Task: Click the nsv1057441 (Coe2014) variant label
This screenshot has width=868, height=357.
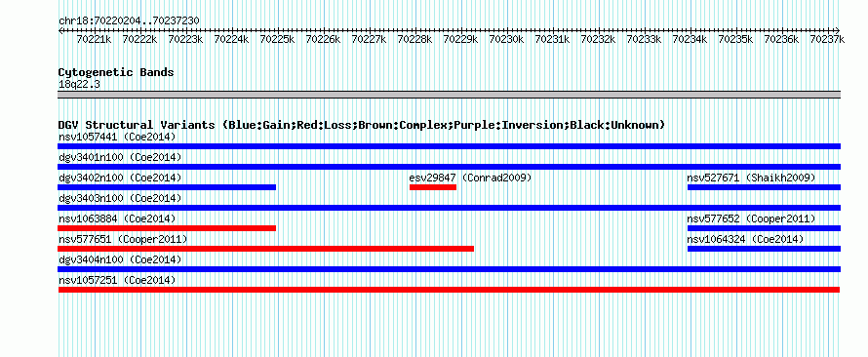Action: pos(117,137)
